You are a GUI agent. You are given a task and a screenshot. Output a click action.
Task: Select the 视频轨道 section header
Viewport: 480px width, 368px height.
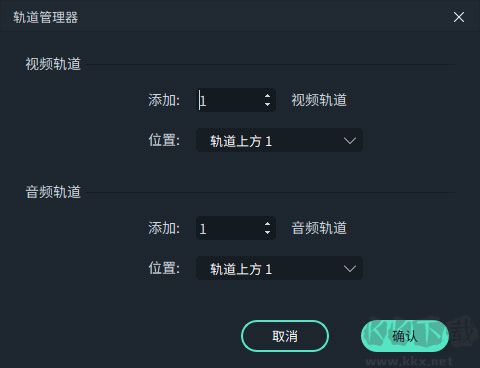click(x=53, y=64)
